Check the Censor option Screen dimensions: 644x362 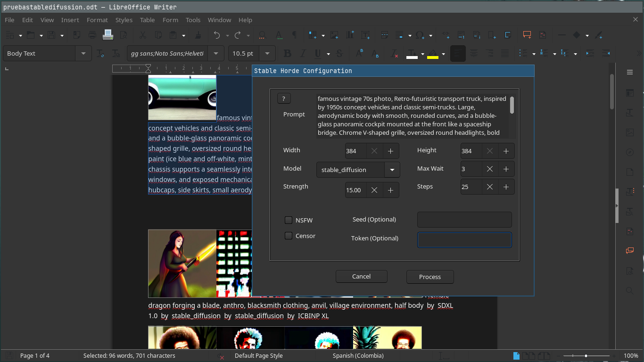click(x=288, y=236)
